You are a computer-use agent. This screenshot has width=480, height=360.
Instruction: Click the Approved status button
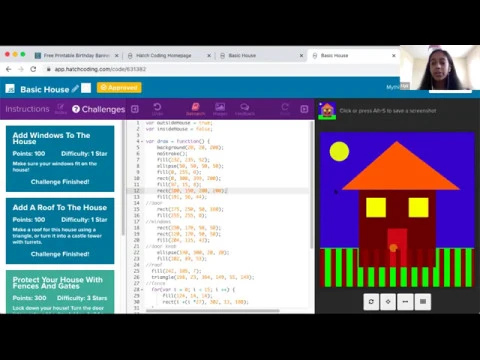pos(119,88)
